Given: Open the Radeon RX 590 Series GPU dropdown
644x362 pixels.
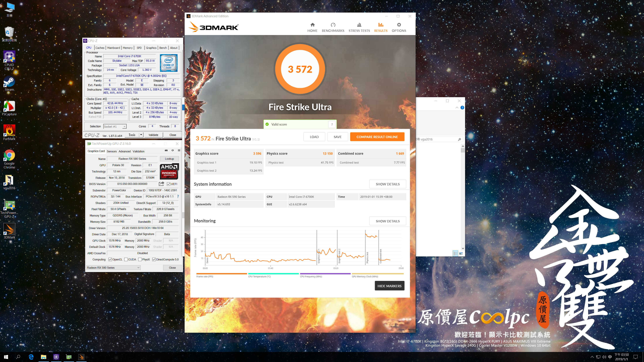Looking at the screenshot, I should click(113, 268).
